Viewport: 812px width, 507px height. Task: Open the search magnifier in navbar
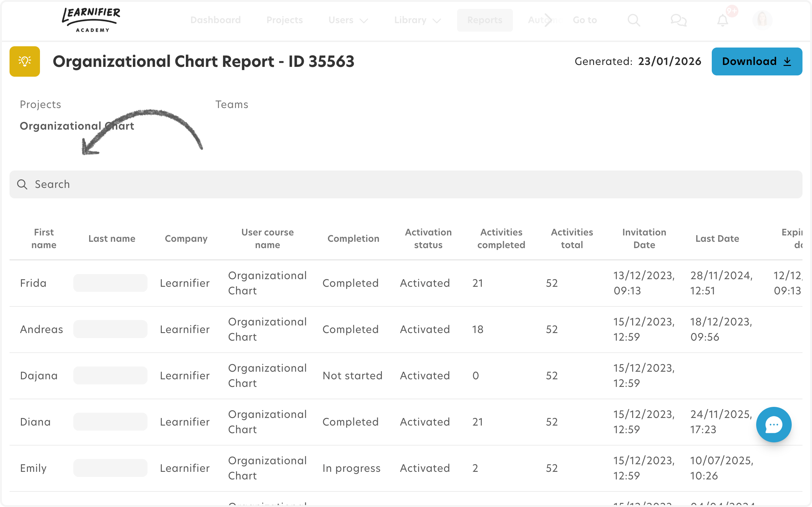click(x=633, y=20)
